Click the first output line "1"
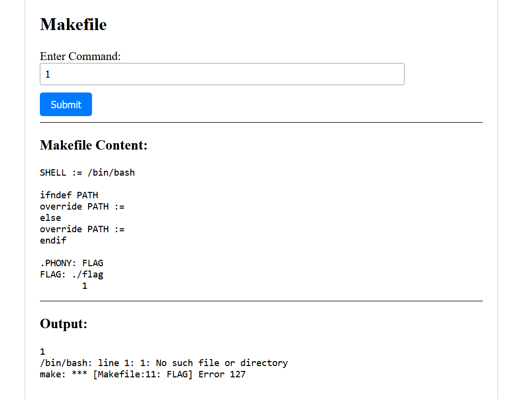This screenshot has width=532, height=399. coord(43,352)
